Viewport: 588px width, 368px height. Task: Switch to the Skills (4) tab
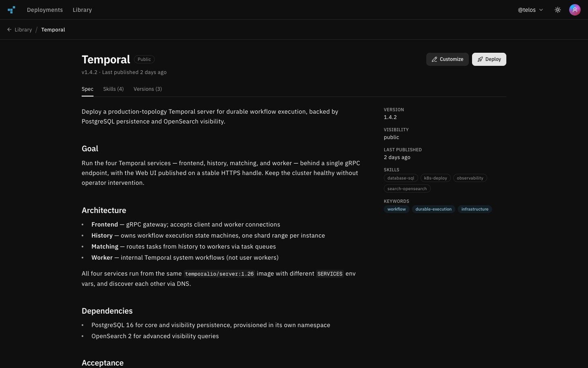(114, 89)
